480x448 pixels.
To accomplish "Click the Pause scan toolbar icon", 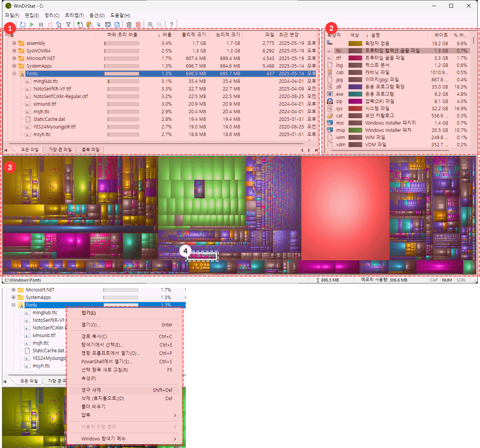I will pos(41,25).
